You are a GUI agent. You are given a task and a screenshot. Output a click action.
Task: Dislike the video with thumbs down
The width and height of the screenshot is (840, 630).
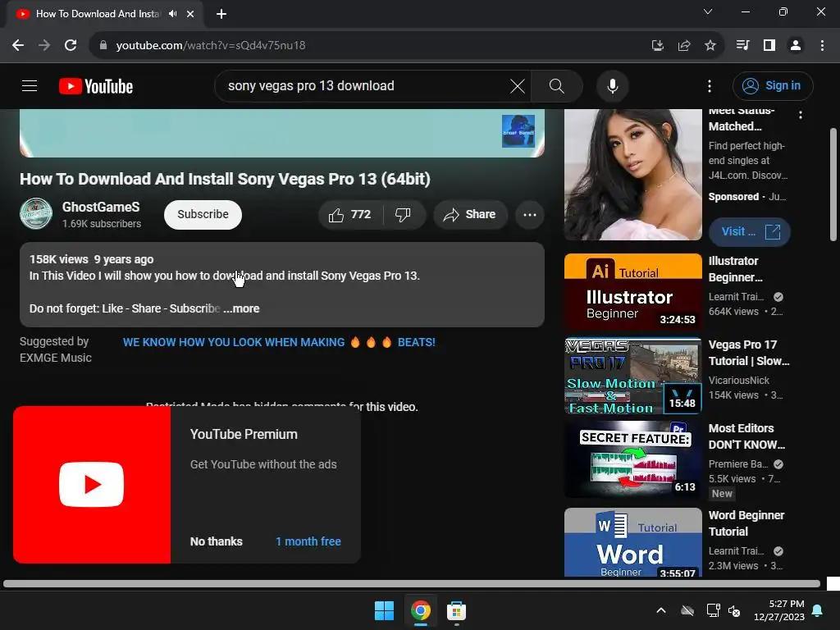[x=403, y=215]
